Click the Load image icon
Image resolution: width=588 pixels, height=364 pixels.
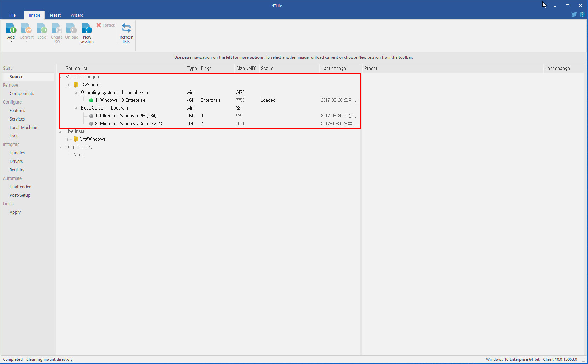tap(42, 28)
